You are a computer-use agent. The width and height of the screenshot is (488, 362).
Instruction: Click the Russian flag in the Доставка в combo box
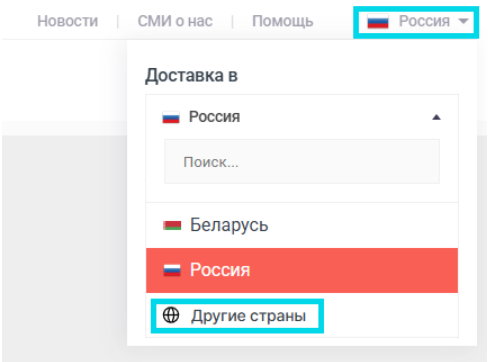coord(171,117)
